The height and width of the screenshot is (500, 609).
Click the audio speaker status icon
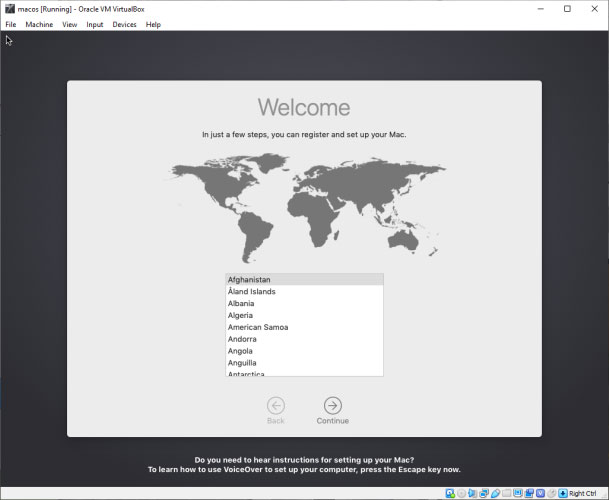tap(472, 493)
